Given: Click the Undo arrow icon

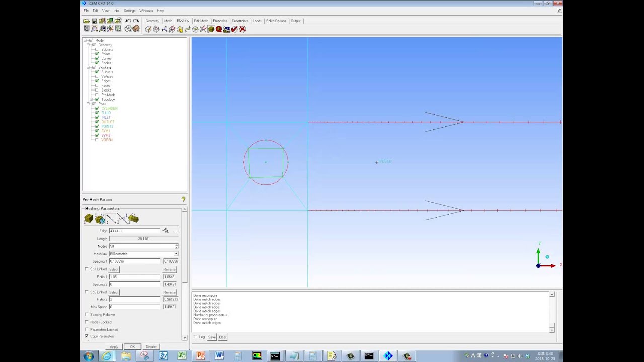Looking at the screenshot, I should pos(128,21).
